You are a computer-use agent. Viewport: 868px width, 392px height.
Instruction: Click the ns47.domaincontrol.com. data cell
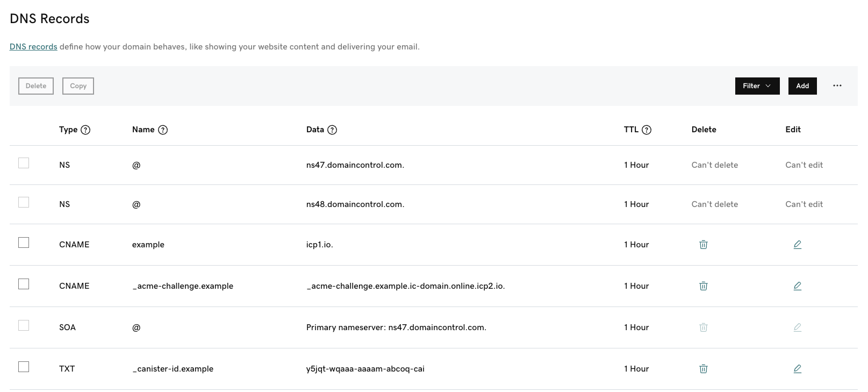355,165
